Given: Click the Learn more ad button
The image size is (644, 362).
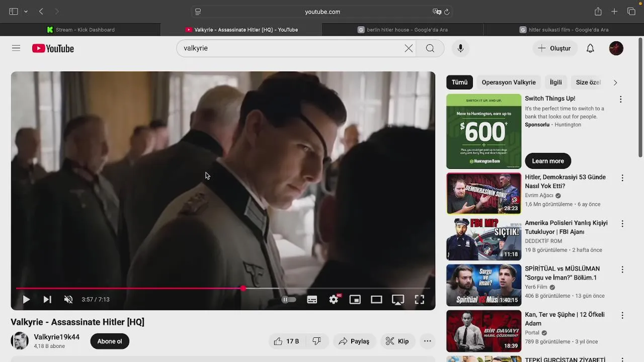Looking at the screenshot, I should tap(548, 161).
